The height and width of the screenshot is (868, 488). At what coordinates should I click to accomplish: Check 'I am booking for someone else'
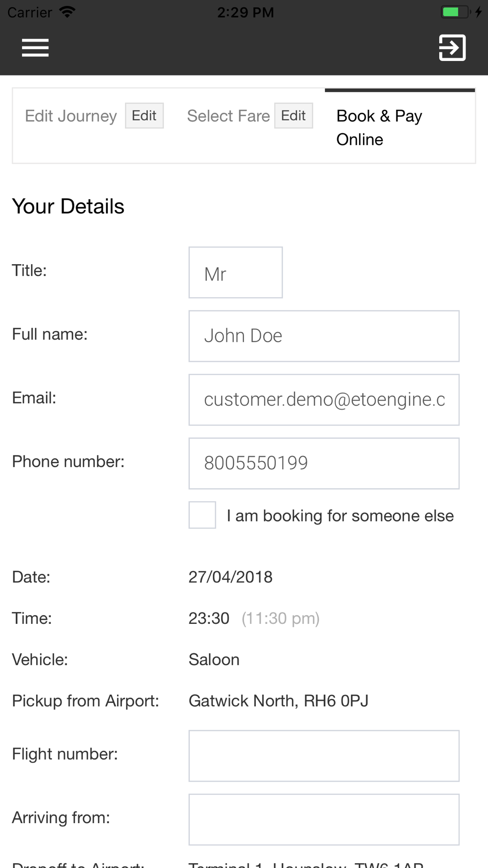click(203, 515)
